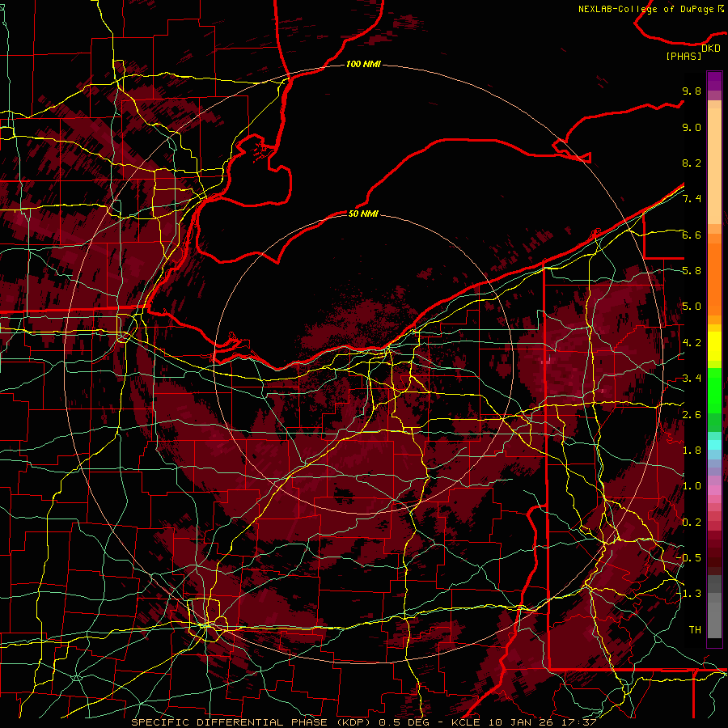Viewport: 728px width, 728px height.
Task: Click the 1.0 scale value
Action: 692,486
